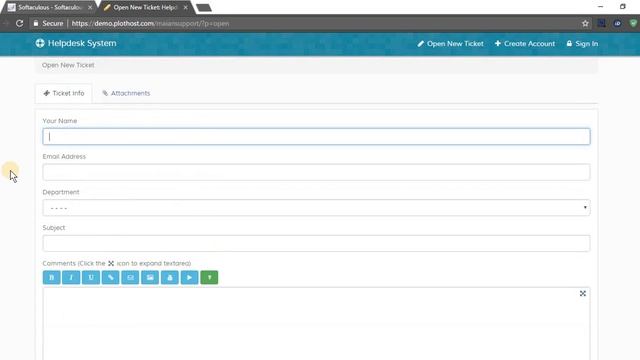Viewport: 640px width, 360px height.
Task: Apply bold formatting in comments toolbar
Action: click(x=51, y=278)
